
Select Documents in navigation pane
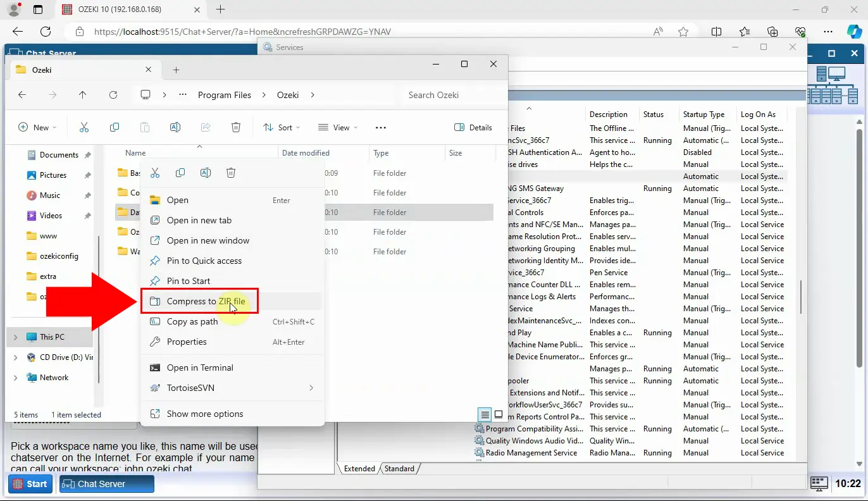pyautogui.click(x=59, y=155)
